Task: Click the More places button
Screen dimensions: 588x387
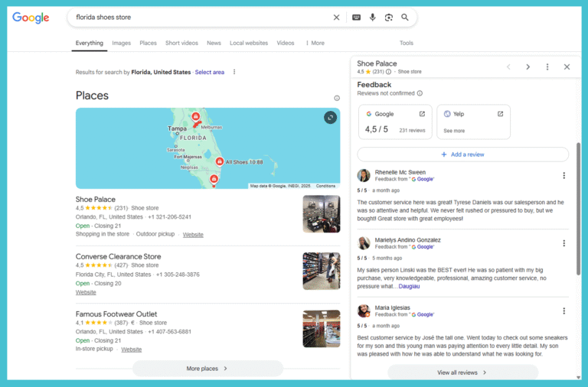Action: 207,369
